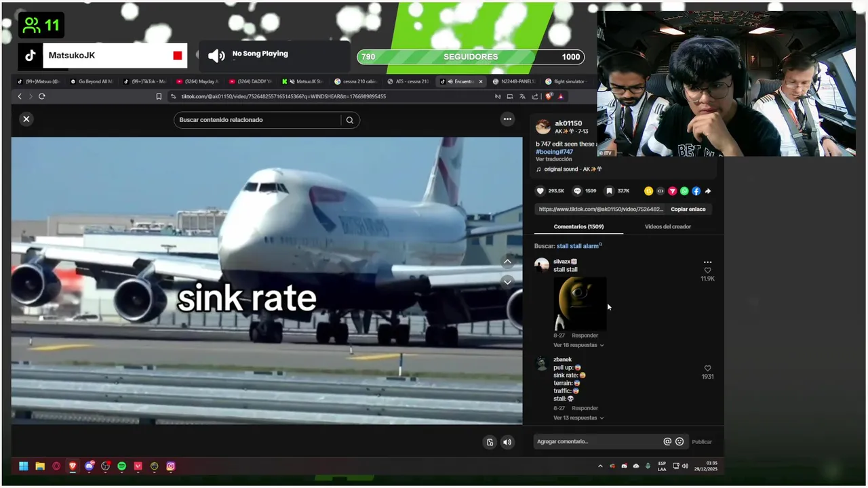Expand 'Ver 13 respuestas' replies
Screen dimensions: 868x488
point(578,418)
